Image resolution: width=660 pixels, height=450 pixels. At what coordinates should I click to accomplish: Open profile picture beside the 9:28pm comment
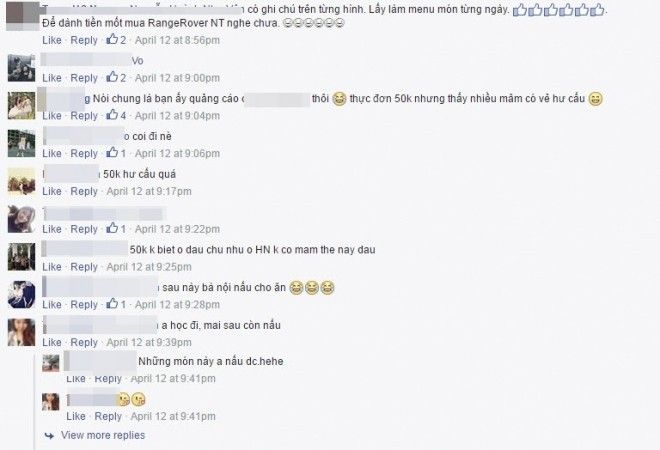21,295
